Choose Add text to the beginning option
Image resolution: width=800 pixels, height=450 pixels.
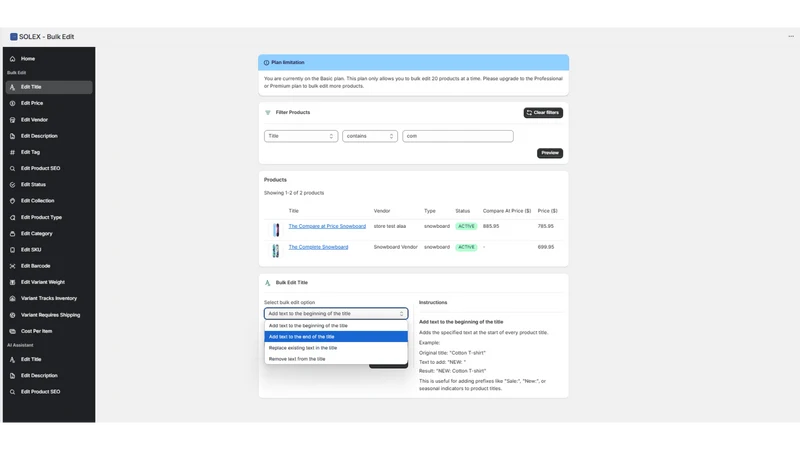[336, 326]
